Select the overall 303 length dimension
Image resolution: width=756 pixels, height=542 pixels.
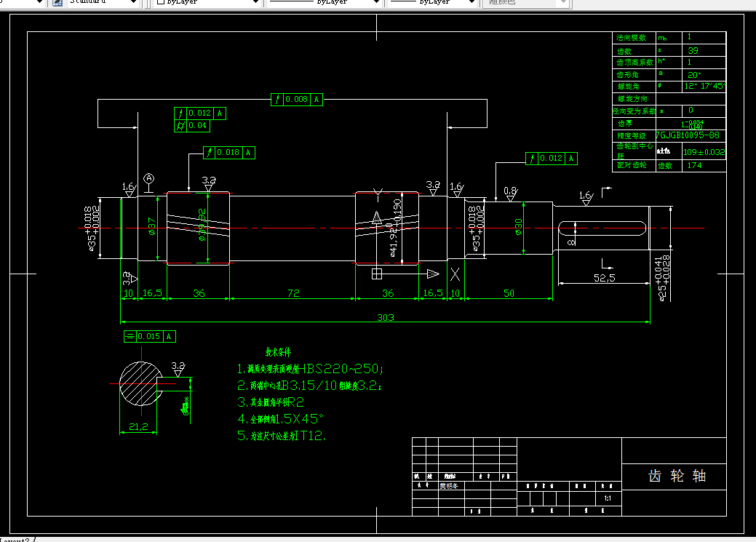385,317
